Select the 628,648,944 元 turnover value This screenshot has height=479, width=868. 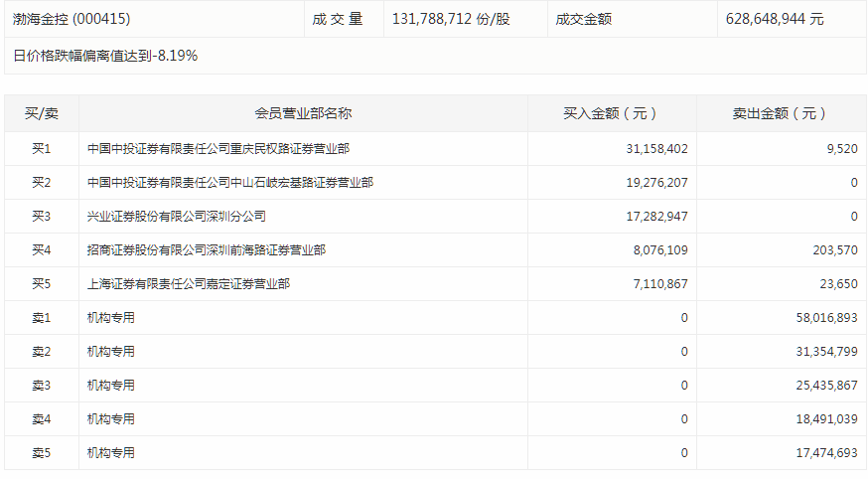[x=775, y=19]
